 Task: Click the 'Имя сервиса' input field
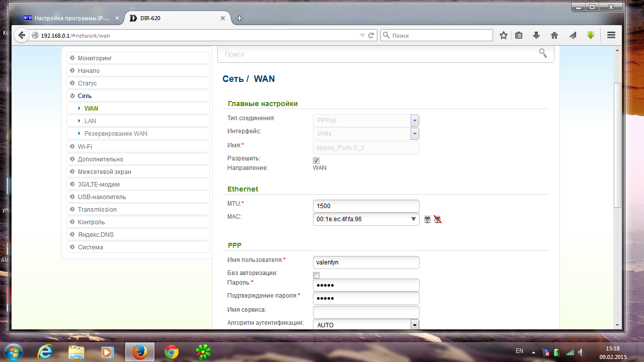(366, 312)
